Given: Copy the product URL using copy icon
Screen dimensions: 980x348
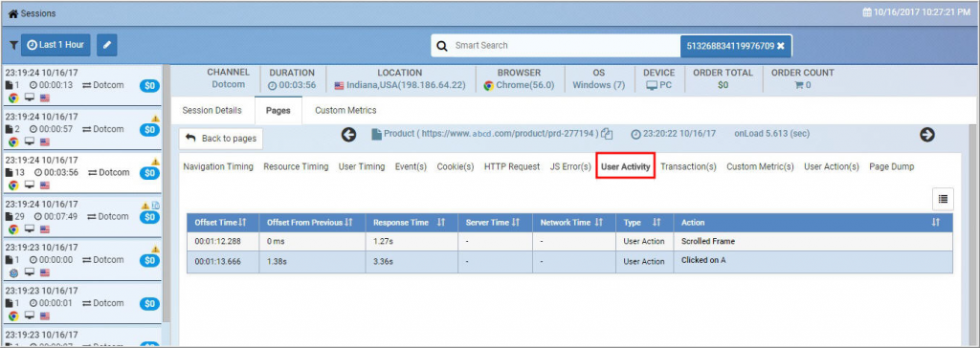Looking at the screenshot, I should point(607,135).
